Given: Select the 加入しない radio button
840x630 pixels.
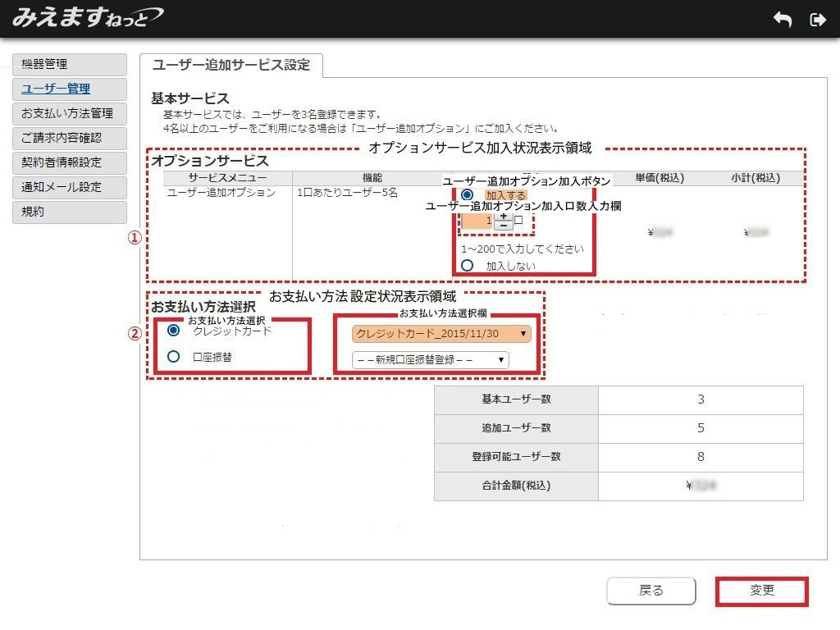Looking at the screenshot, I should 468,265.
